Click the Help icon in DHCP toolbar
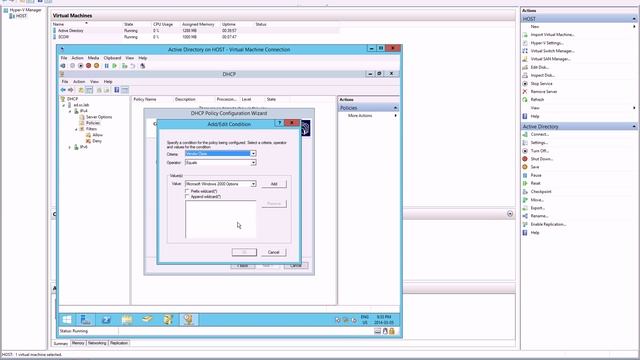The image size is (640, 360). tap(117, 90)
